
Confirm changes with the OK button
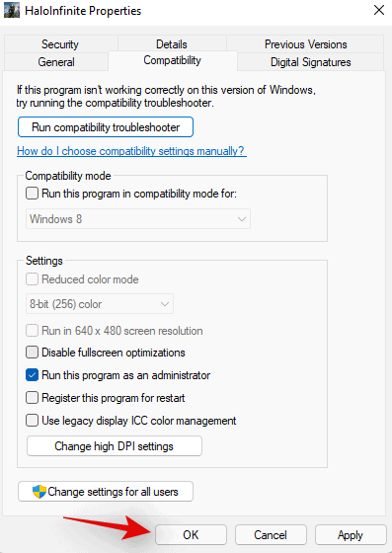191,535
